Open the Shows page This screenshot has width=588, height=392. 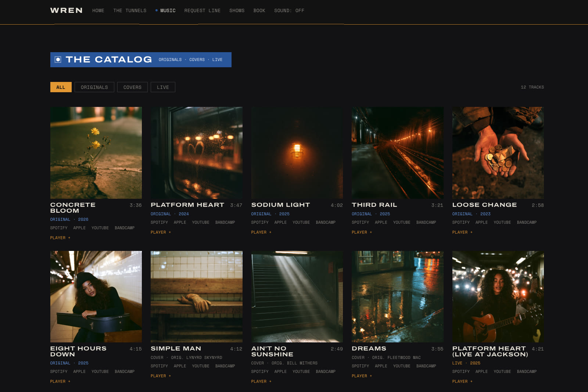pyautogui.click(x=237, y=11)
